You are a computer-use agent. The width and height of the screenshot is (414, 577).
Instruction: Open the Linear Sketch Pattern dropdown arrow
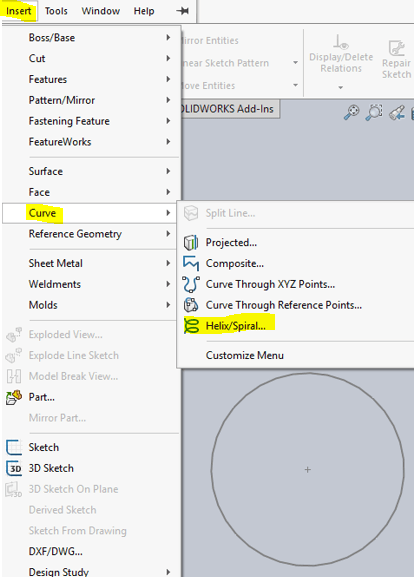point(295,63)
